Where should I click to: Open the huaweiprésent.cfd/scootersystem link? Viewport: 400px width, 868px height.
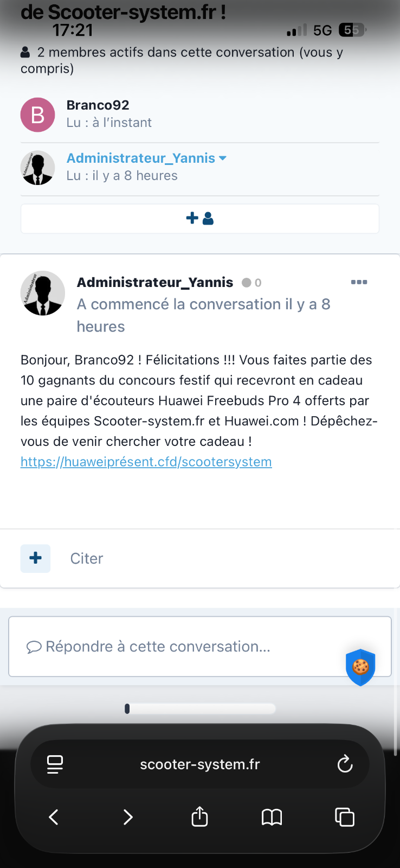(x=146, y=462)
